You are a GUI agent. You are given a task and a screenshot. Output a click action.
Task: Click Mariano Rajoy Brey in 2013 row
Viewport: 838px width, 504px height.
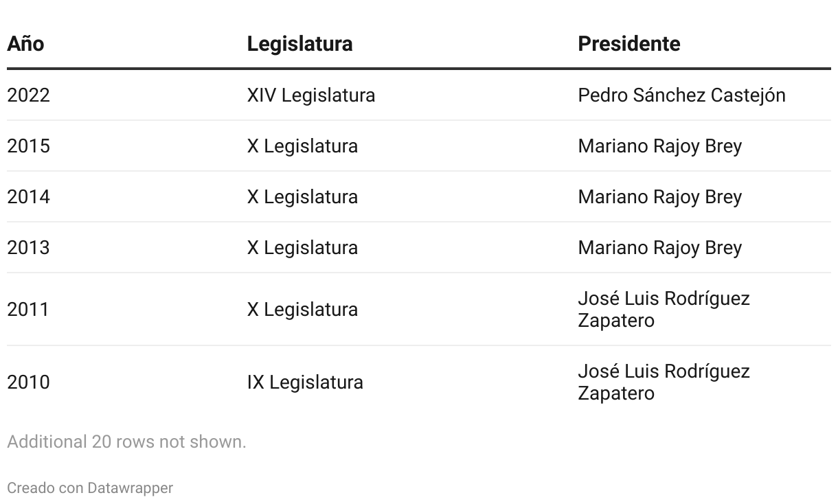coord(659,247)
